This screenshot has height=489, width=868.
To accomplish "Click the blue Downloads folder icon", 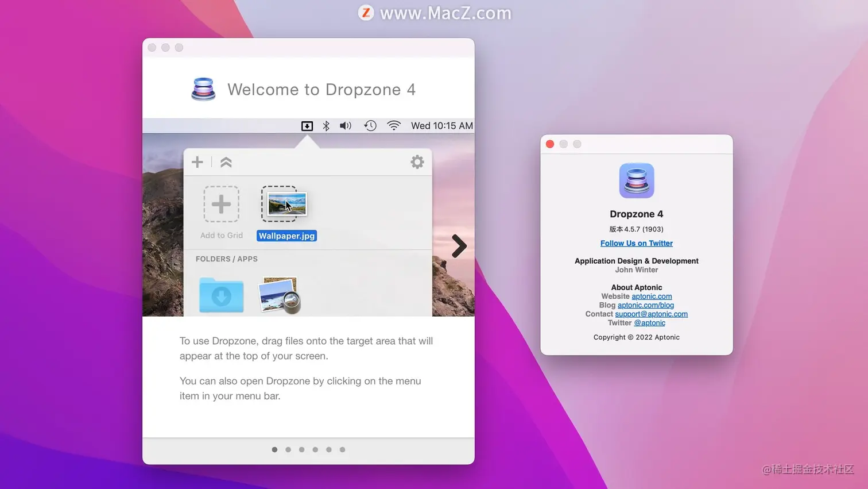I will coord(222,295).
